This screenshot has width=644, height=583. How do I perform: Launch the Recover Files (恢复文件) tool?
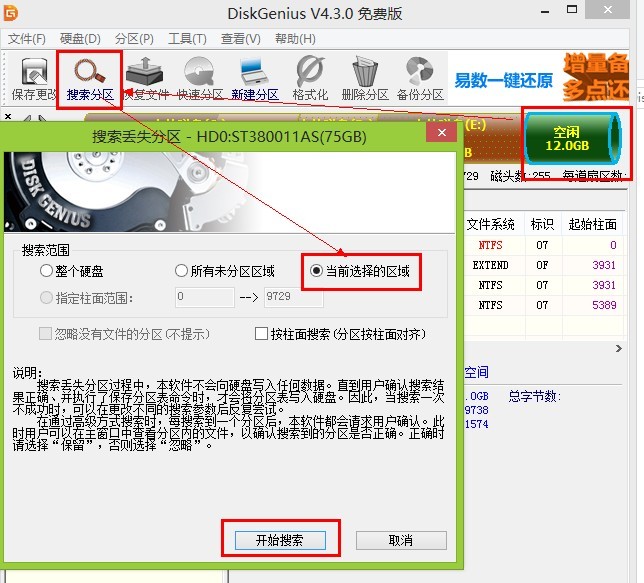point(145,79)
